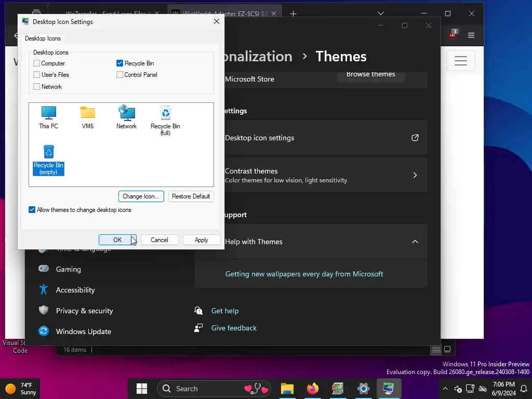Uncheck the Recycle Bin checkbox
Screen dimensions: 532x399
[119, 63]
